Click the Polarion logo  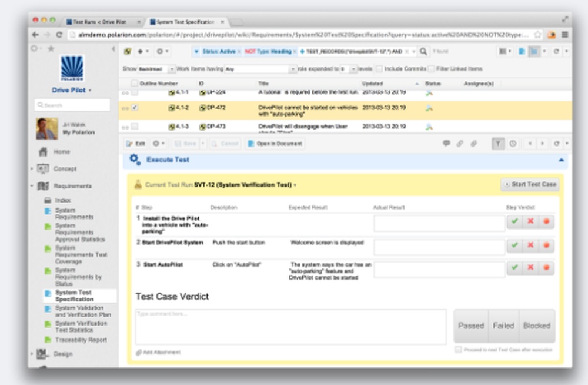pos(72,68)
